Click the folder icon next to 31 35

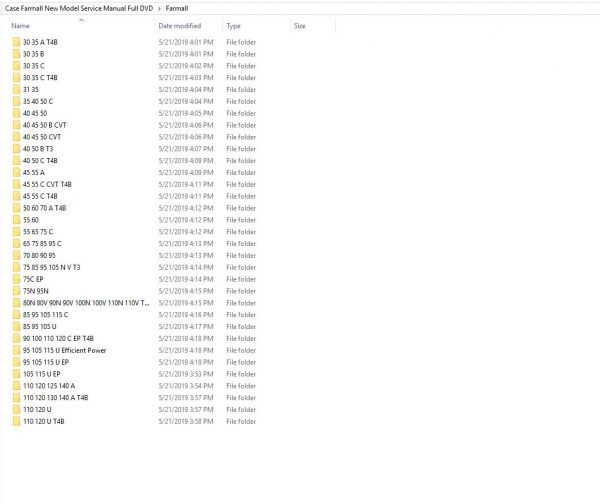coord(16,90)
